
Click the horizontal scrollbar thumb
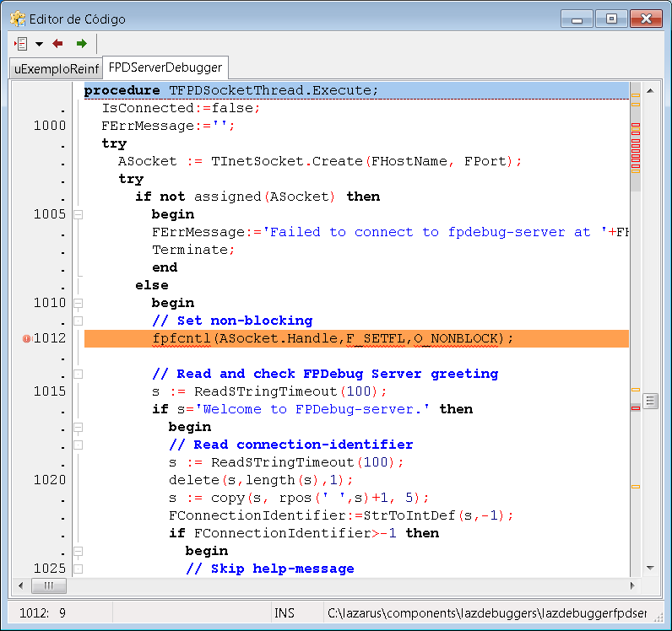(48, 585)
